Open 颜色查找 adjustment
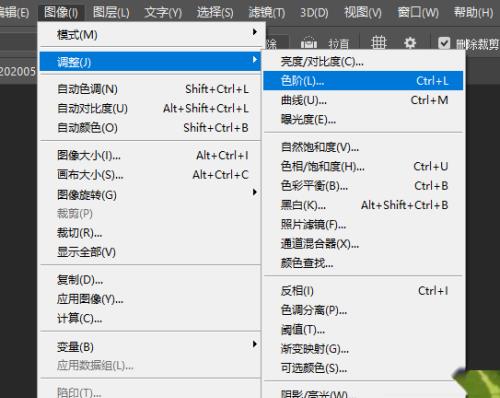 point(363,263)
